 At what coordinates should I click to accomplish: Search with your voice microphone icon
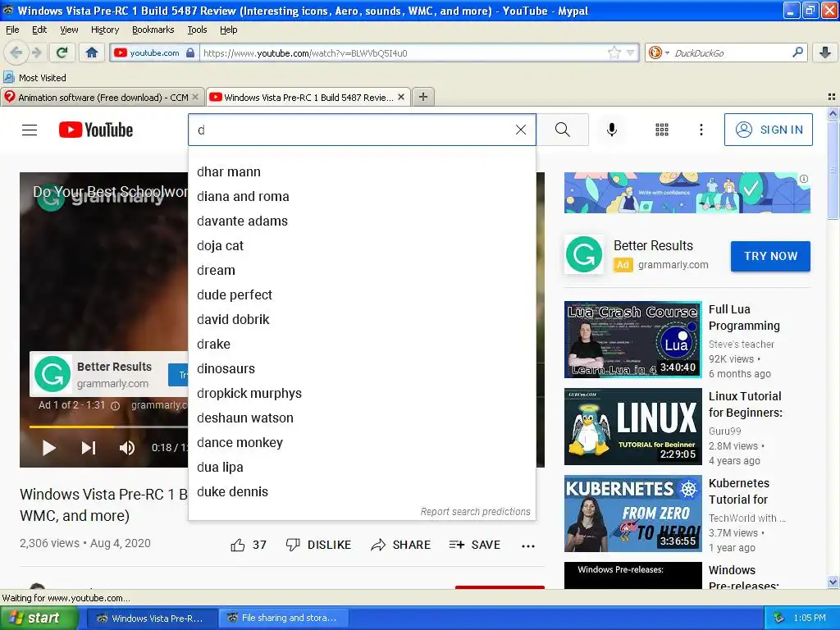tap(612, 130)
